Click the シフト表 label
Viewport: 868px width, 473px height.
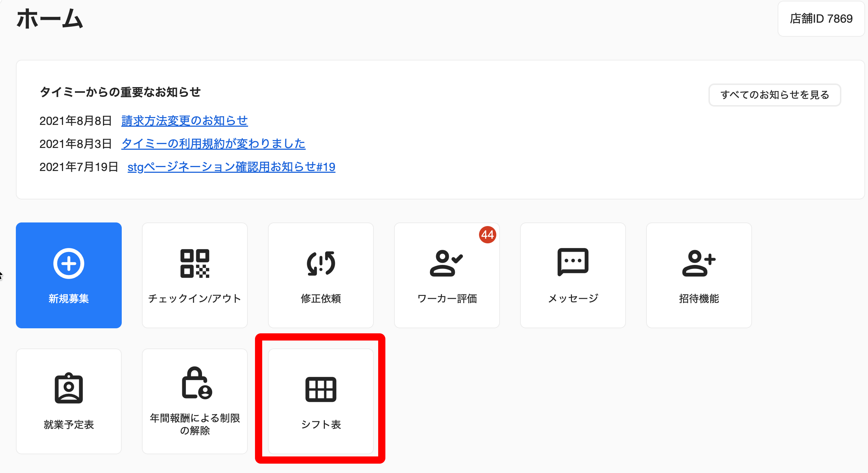pos(321,425)
